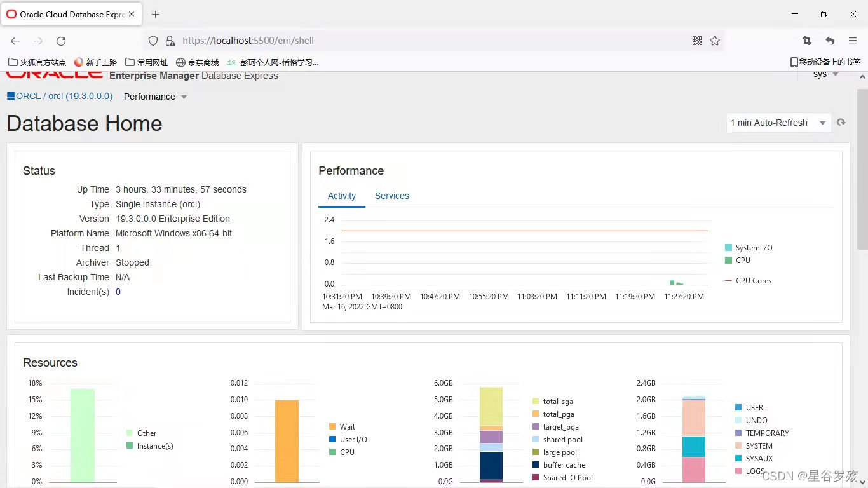This screenshot has width=868, height=488.
Task: Click the Archiver status Stopped
Action: (132, 262)
